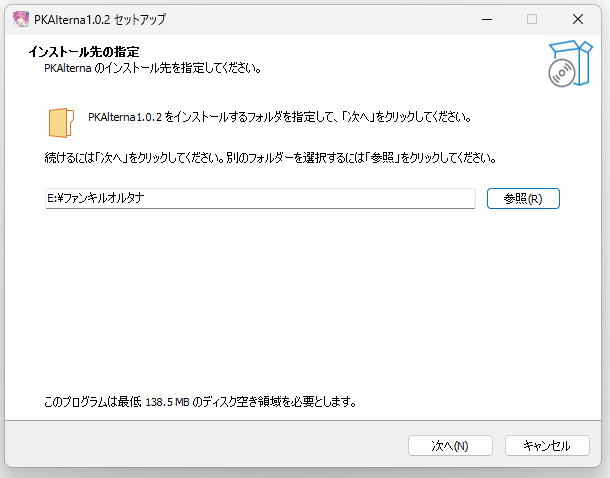The image size is (610, 478).
Task: Click the 参照(R) browse button
Action: [523, 198]
